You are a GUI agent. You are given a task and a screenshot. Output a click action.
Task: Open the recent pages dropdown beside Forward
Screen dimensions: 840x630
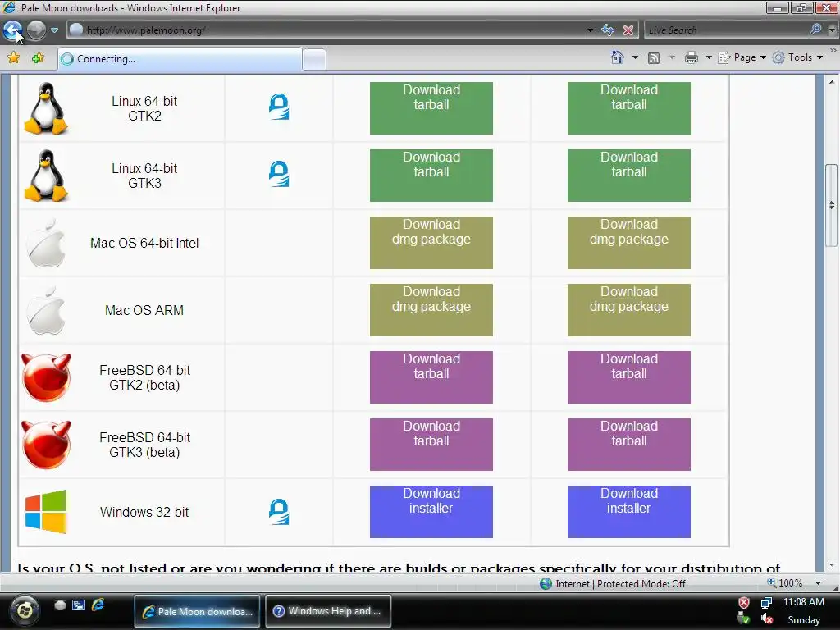pos(55,30)
